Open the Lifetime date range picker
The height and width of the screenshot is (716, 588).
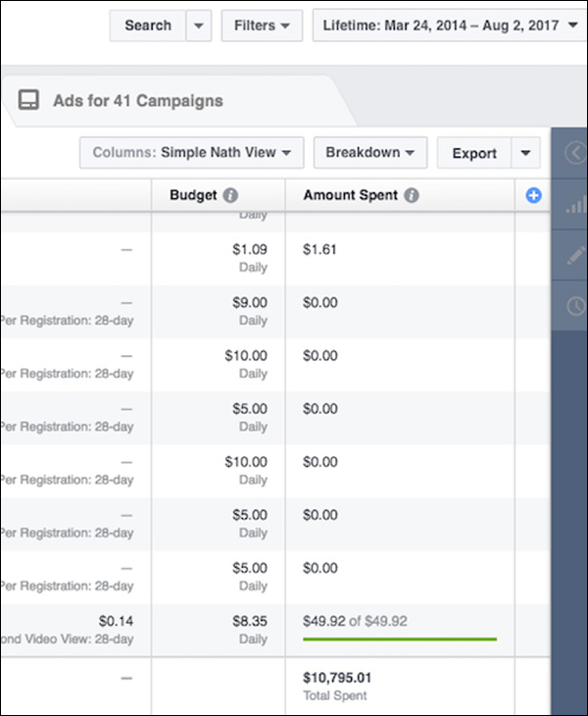(x=450, y=26)
